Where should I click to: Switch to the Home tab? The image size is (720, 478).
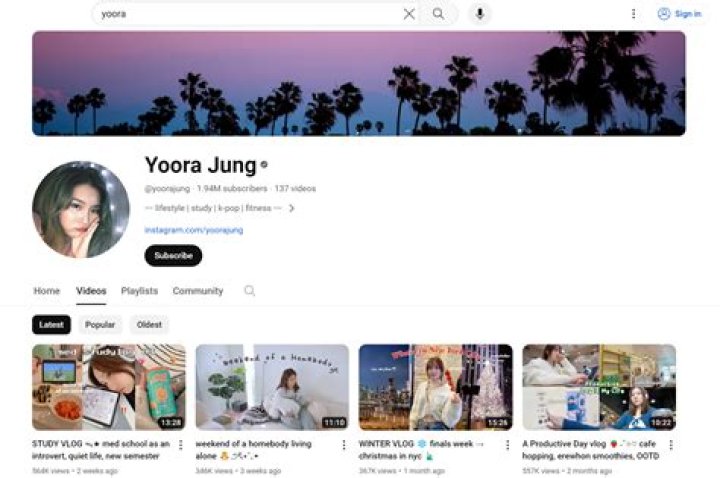click(x=47, y=291)
